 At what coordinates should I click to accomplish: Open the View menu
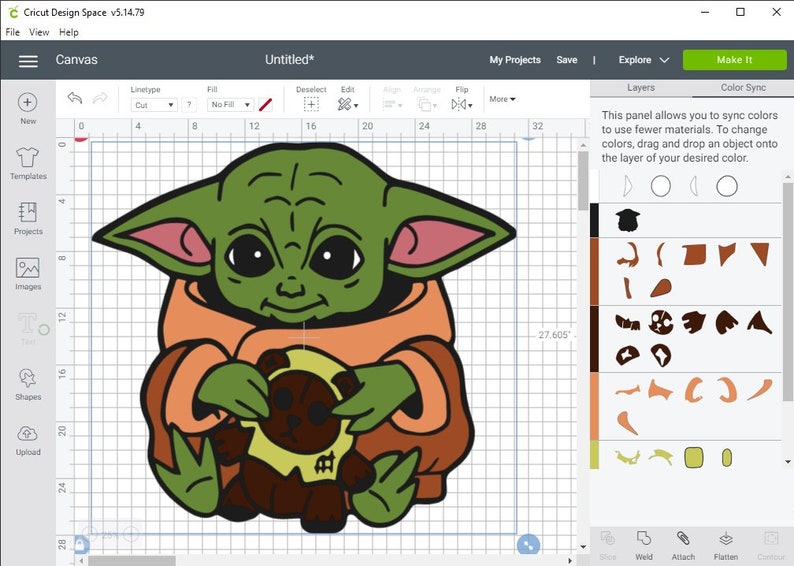click(39, 32)
